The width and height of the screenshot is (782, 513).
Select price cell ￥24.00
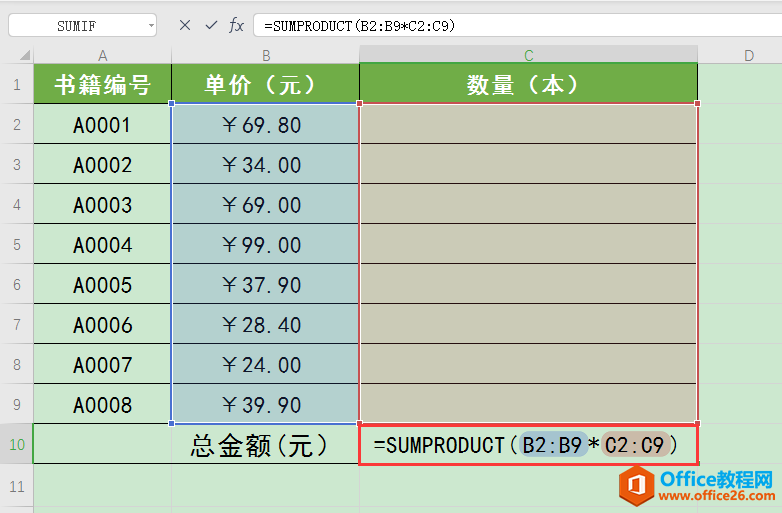tap(265, 365)
